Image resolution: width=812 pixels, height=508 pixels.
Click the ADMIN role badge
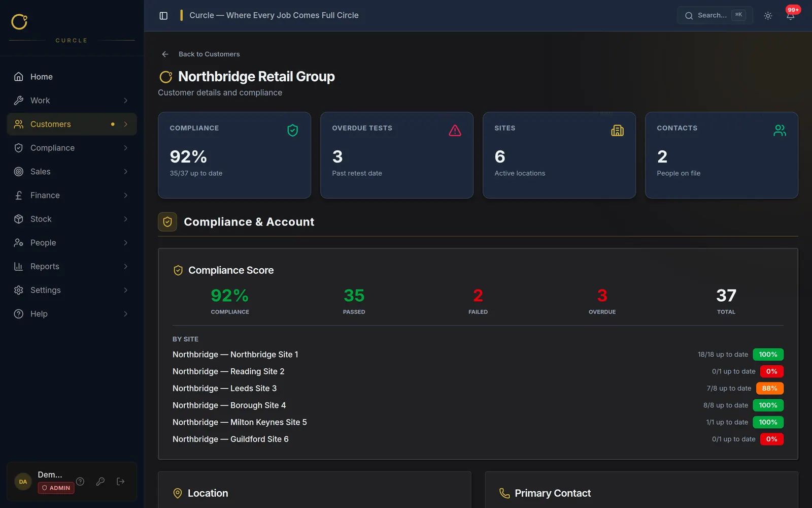click(x=56, y=488)
